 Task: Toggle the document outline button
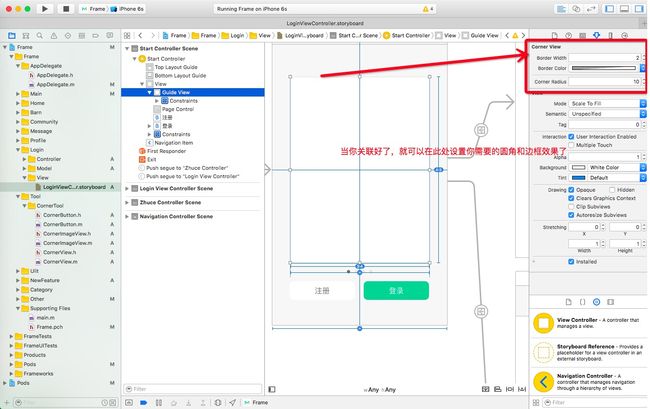pyautogui.click(x=272, y=390)
